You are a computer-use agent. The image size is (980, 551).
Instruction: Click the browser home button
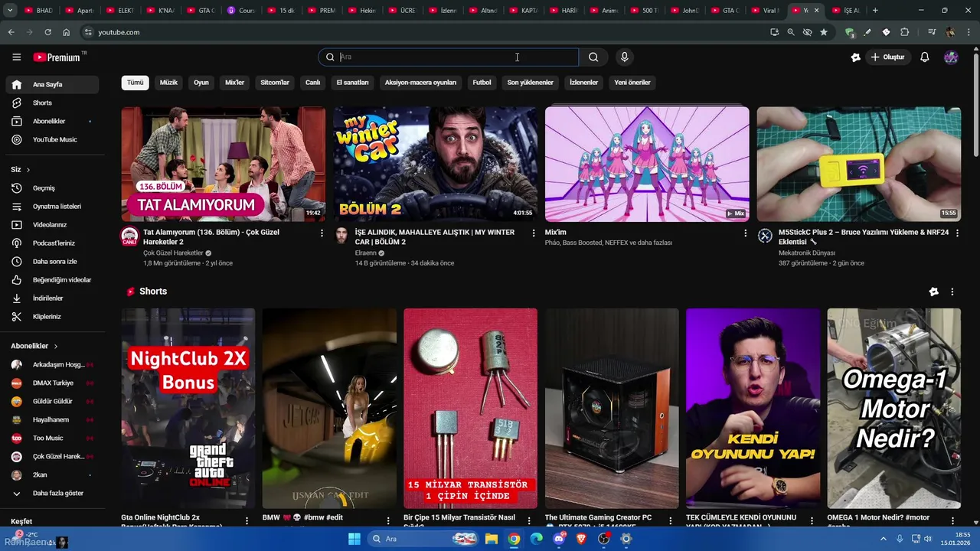(67, 32)
